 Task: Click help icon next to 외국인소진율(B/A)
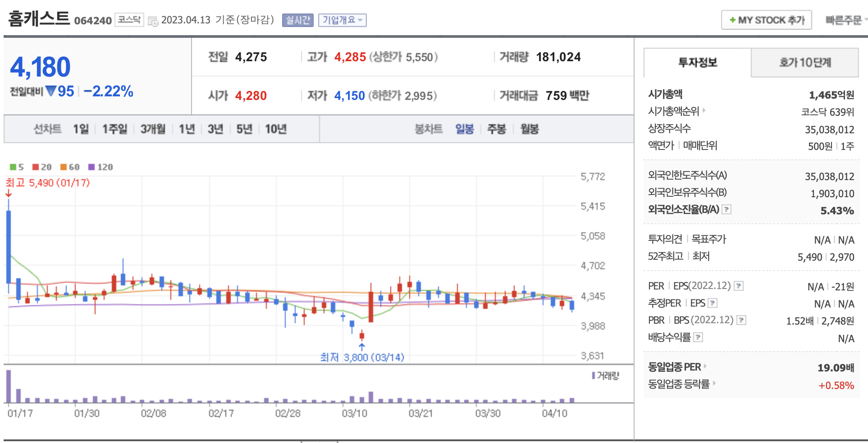click(x=726, y=209)
